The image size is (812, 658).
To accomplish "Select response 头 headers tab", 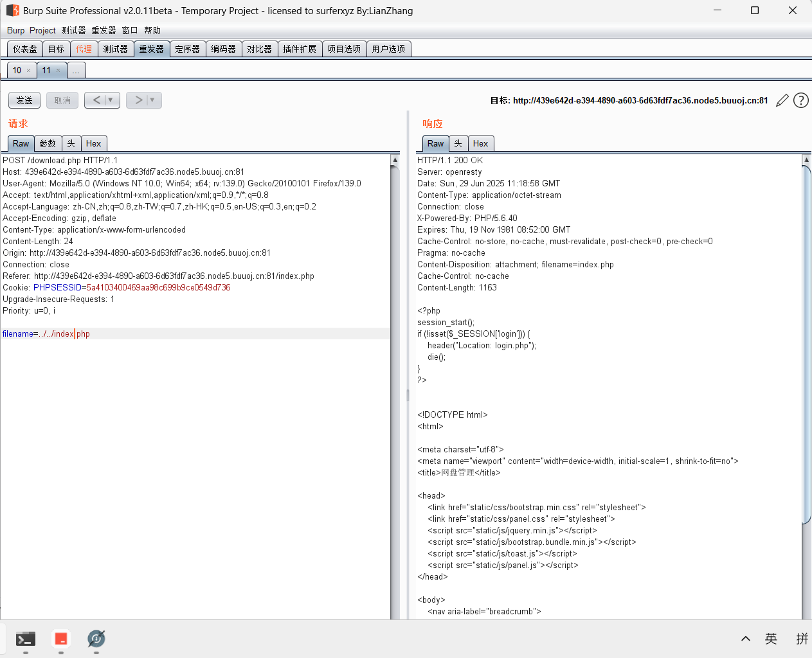I will tap(458, 143).
